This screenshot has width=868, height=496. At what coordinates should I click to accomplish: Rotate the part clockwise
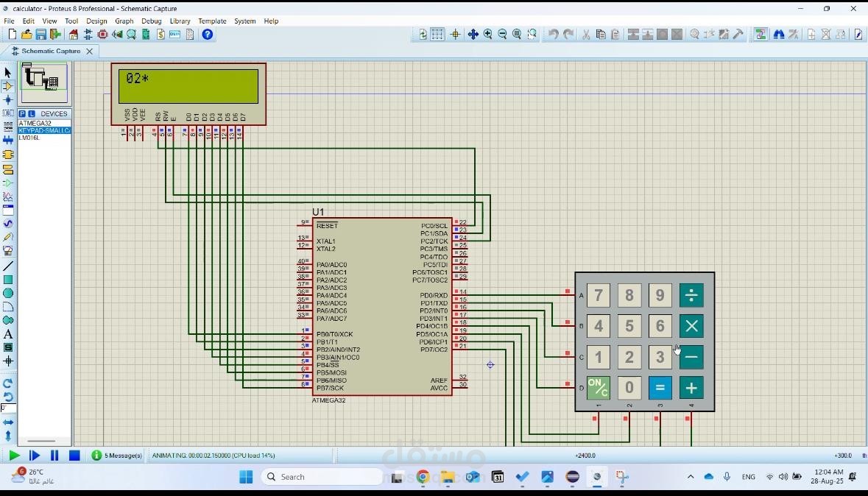(8, 383)
